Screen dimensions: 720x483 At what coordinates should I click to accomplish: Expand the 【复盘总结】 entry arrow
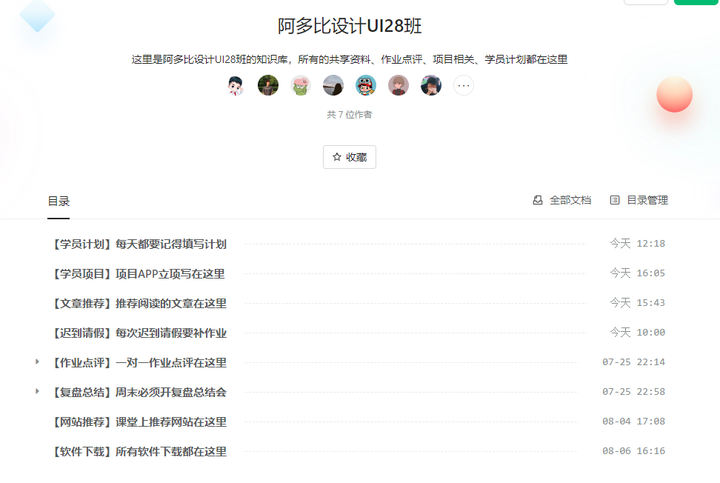click(37, 392)
